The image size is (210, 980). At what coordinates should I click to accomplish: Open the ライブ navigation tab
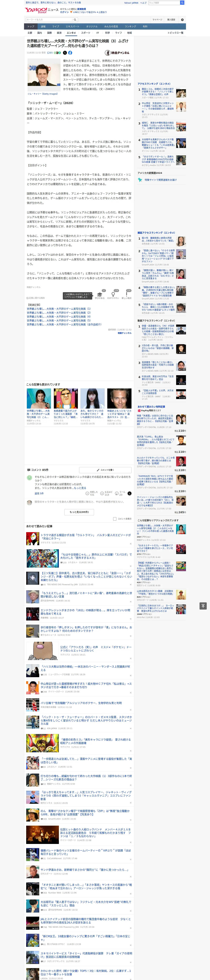tap(56, 27)
